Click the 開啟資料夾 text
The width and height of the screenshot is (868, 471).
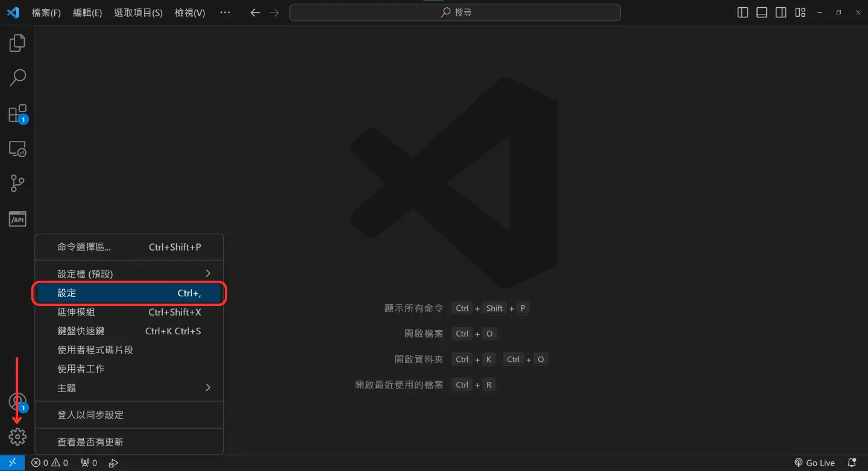[419, 360]
